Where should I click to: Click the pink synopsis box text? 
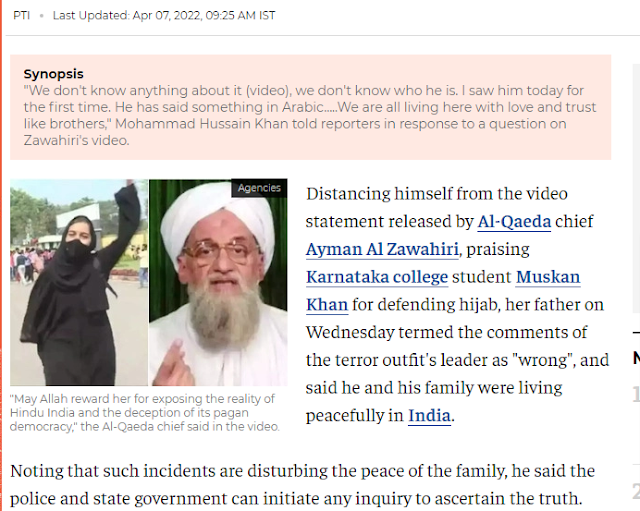[309, 116]
